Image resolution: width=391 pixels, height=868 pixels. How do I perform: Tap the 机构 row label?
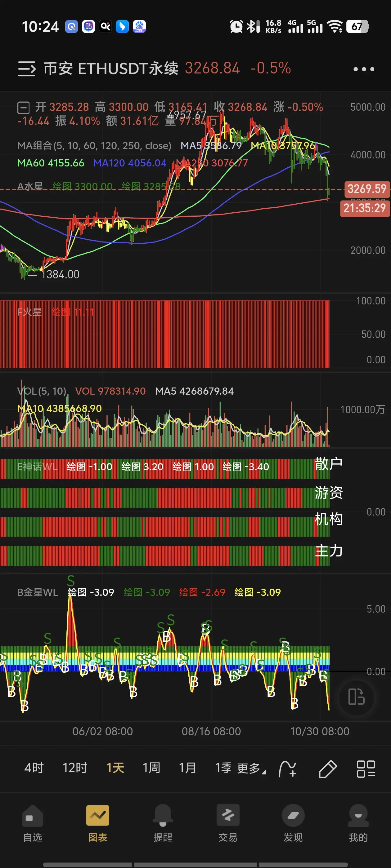point(329,519)
